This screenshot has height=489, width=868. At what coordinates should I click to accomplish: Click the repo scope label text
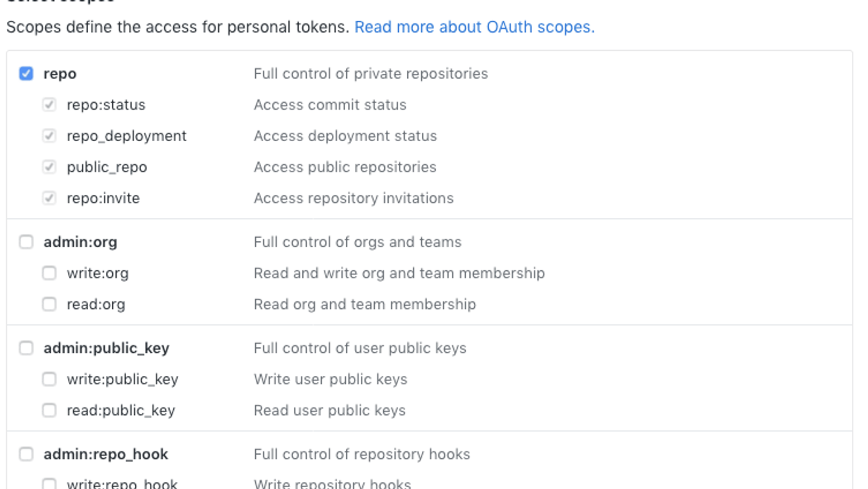pos(60,74)
